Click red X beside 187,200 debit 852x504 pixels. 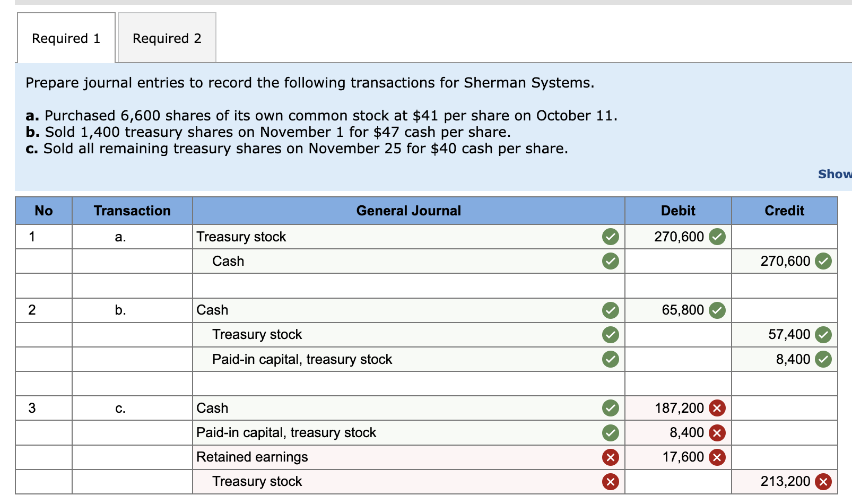tap(717, 408)
